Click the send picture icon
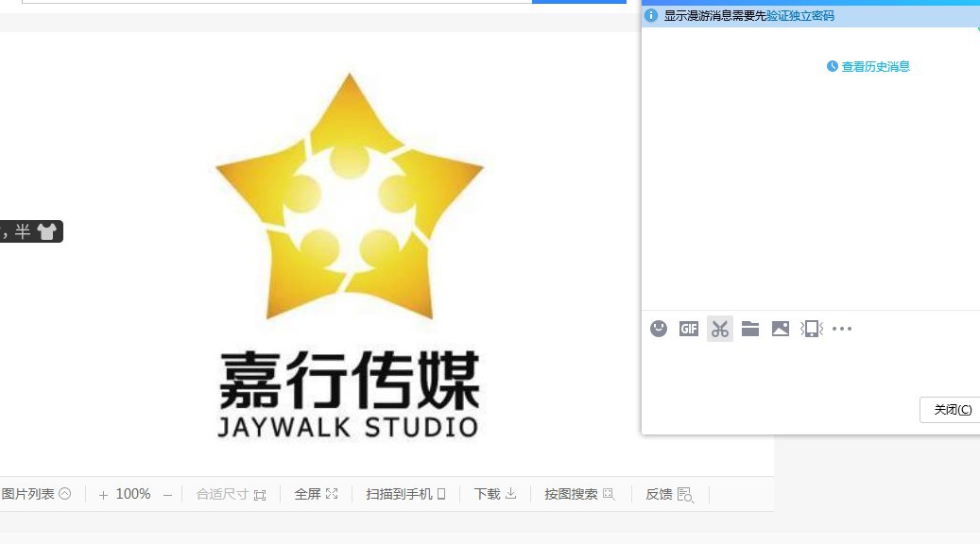 point(781,329)
